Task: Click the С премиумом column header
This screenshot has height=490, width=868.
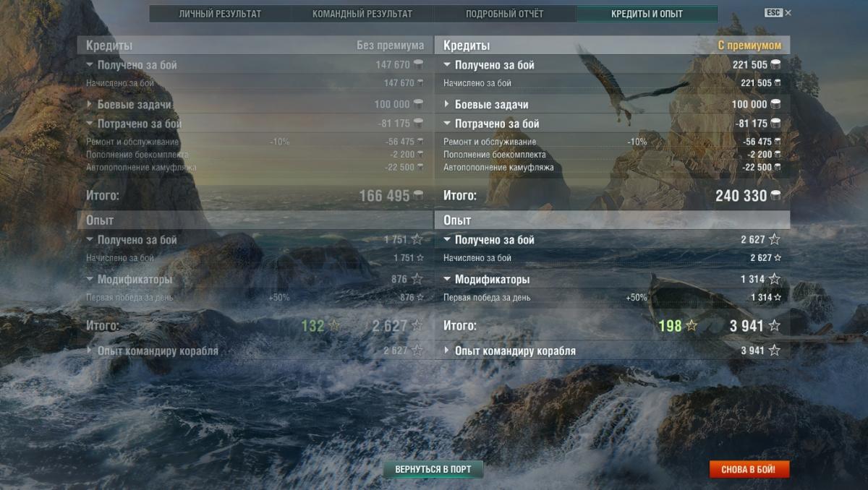Action: click(749, 46)
